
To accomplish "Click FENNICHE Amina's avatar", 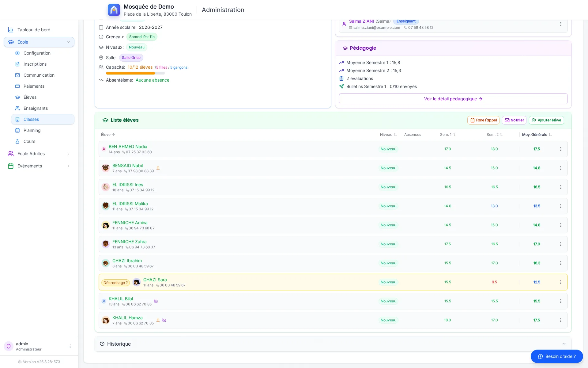I will click(x=106, y=225).
